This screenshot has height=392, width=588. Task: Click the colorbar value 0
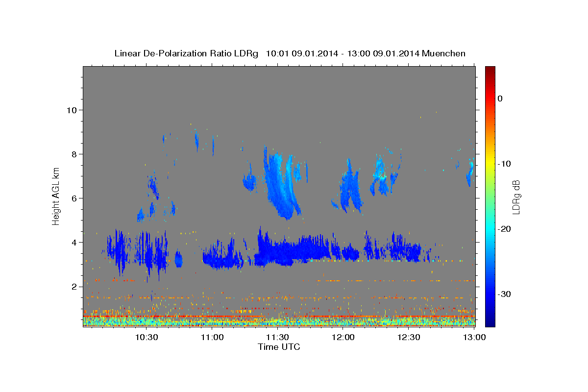[x=500, y=98]
